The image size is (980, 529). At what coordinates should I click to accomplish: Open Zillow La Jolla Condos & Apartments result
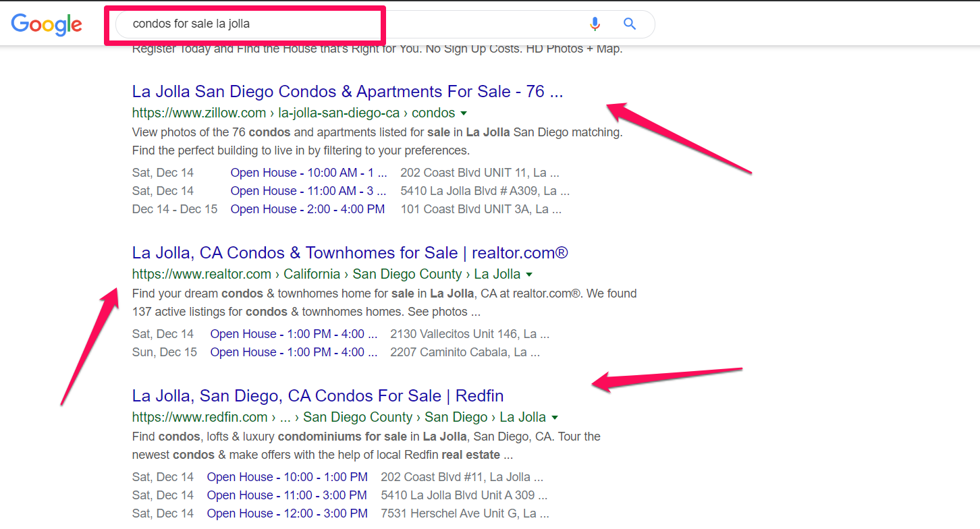click(x=348, y=91)
